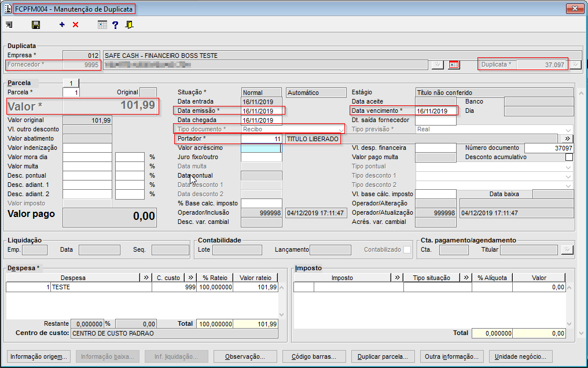Click the 100,000000 rateio percent cell
This screenshot has width=588, height=368.
point(216,288)
